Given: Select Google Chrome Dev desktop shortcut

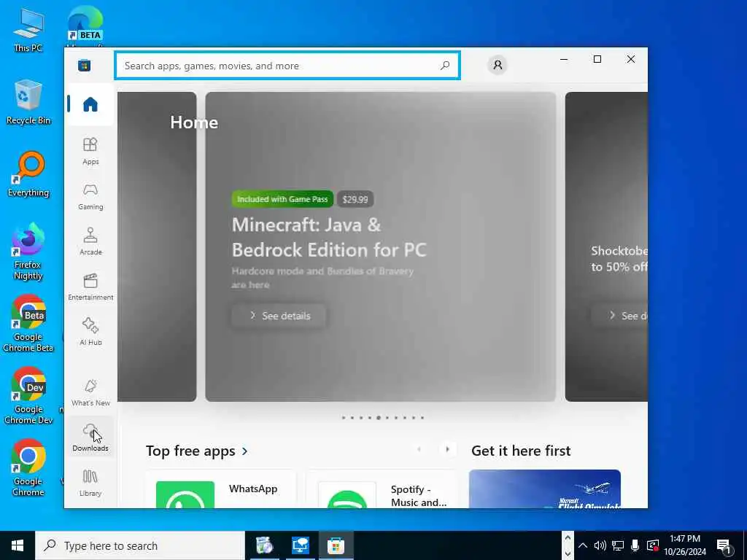Looking at the screenshot, I should [x=28, y=396].
